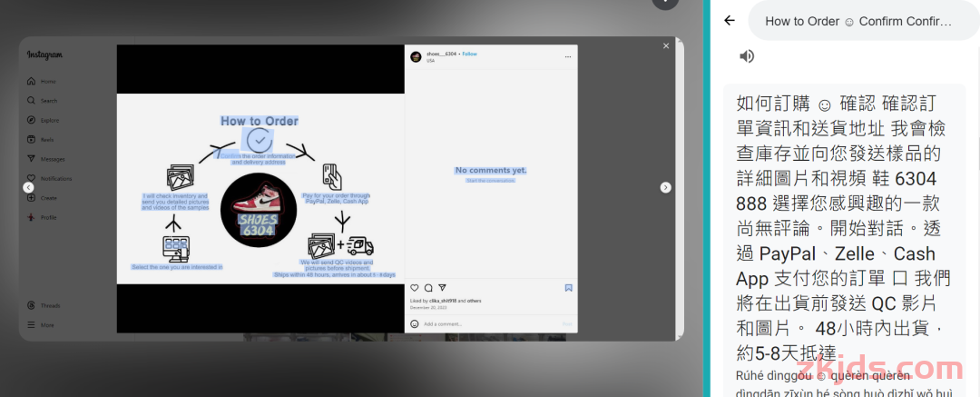Click Start the conversation text
This screenshot has width=980, height=397.
click(491, 181)
